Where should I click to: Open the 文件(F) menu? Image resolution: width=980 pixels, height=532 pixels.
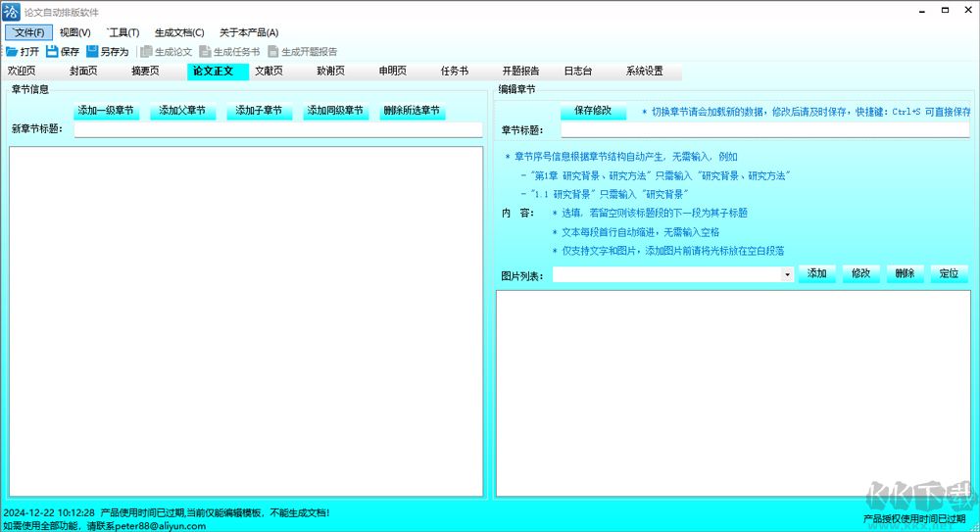click(28, 32)
